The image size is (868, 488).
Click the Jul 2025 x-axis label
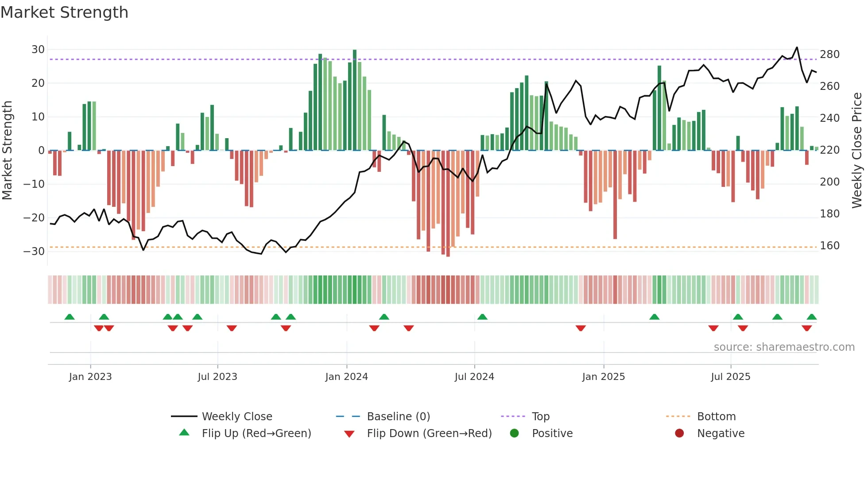point(731,377)
